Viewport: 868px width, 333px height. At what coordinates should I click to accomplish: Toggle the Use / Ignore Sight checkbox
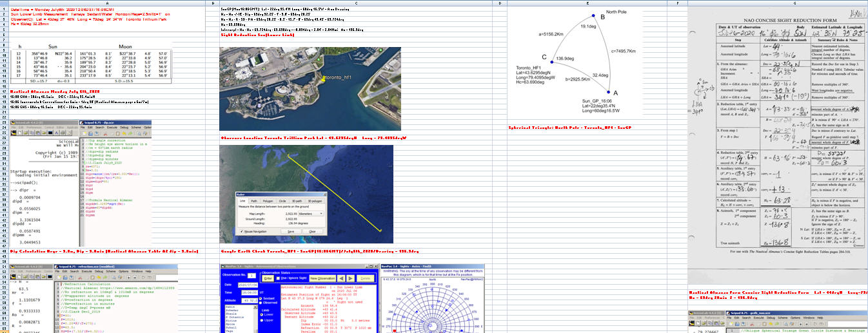pos(279,278)
